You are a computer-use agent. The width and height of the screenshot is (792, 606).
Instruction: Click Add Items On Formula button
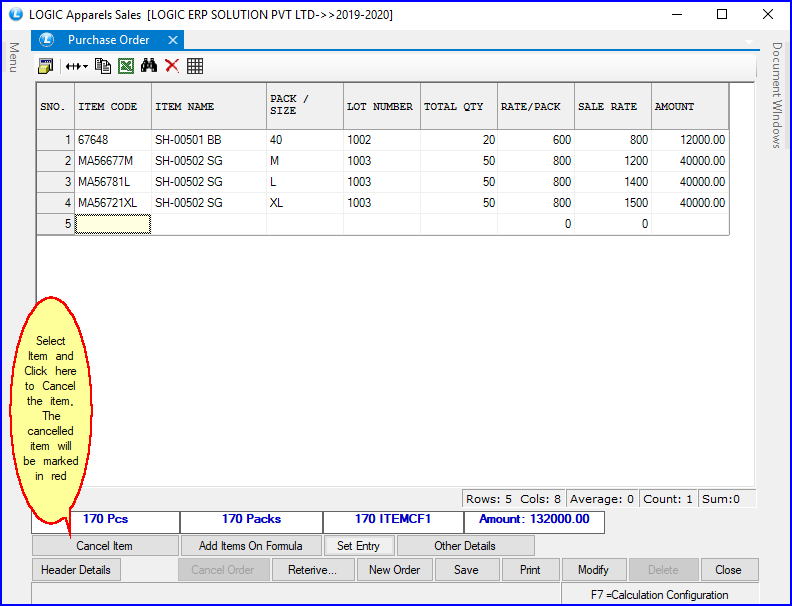(x=251, y=546)
